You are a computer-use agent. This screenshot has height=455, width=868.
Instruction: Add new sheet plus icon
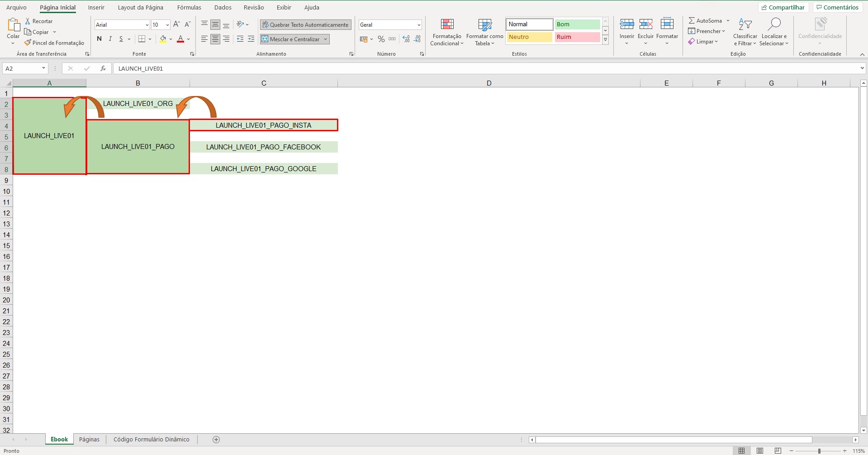[x=216, y=440]
